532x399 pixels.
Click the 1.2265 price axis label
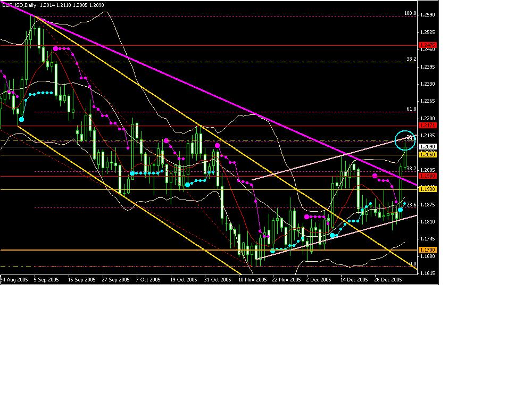[428, 101]
